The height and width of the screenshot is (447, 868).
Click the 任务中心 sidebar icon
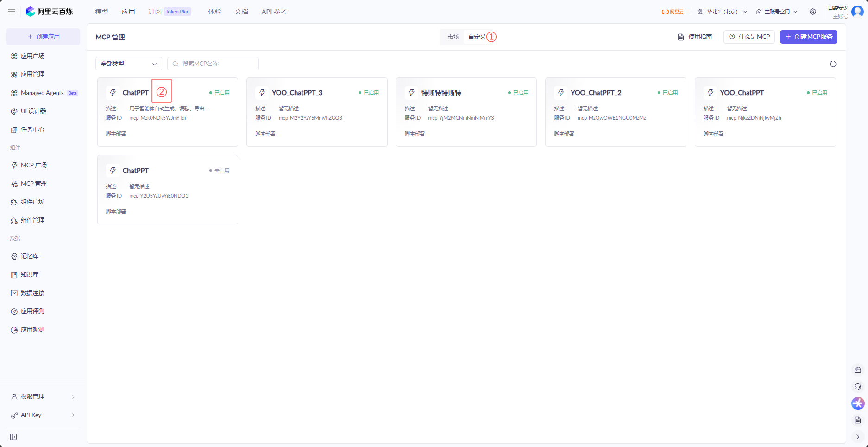pyautogui.click(x=14, y=130)
